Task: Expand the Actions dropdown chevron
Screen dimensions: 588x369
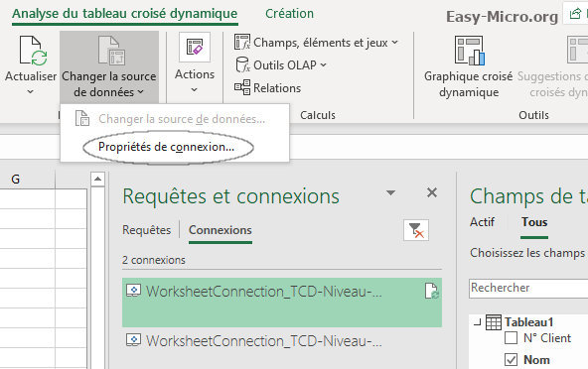Action: pos(195,90)
